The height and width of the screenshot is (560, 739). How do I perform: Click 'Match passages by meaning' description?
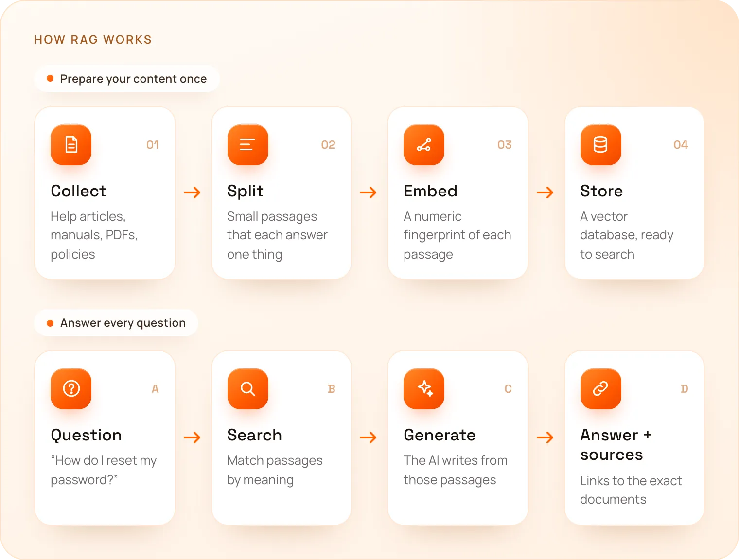click(275, 470)
